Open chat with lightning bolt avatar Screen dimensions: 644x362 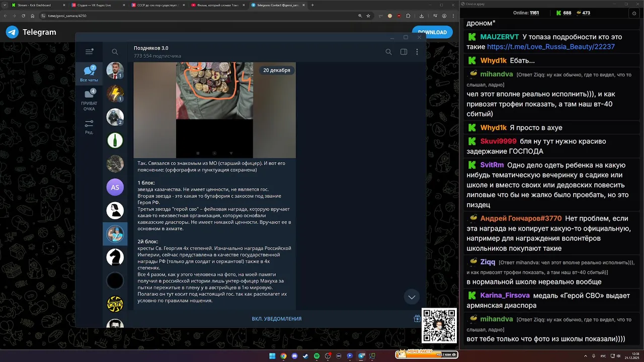pyautogui.click(x=115, y=94)
